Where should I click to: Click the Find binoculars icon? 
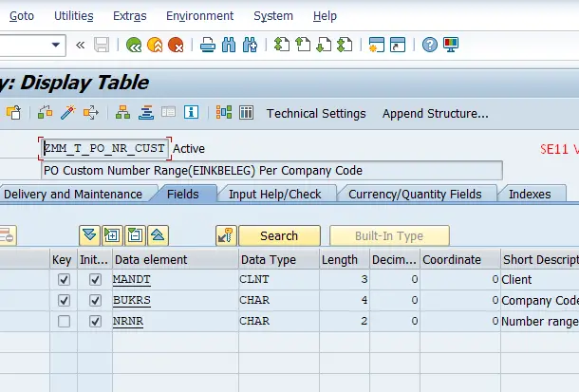[x=229, y=45]
